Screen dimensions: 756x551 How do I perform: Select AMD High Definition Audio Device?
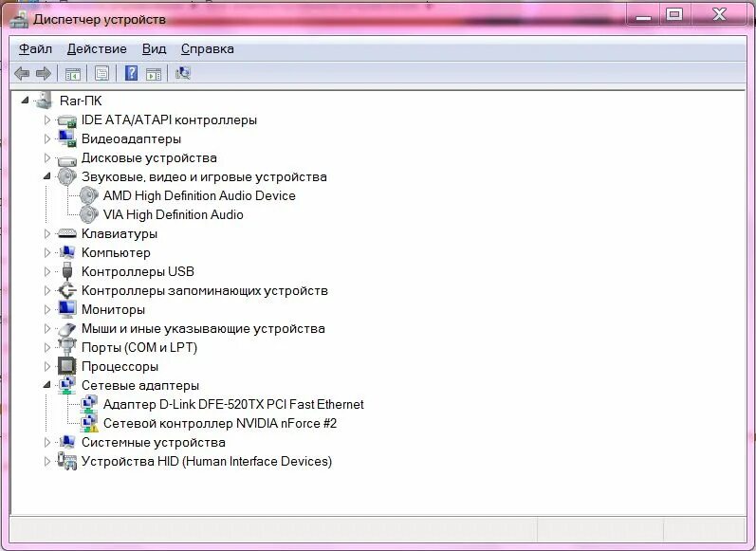click(199, 195)
